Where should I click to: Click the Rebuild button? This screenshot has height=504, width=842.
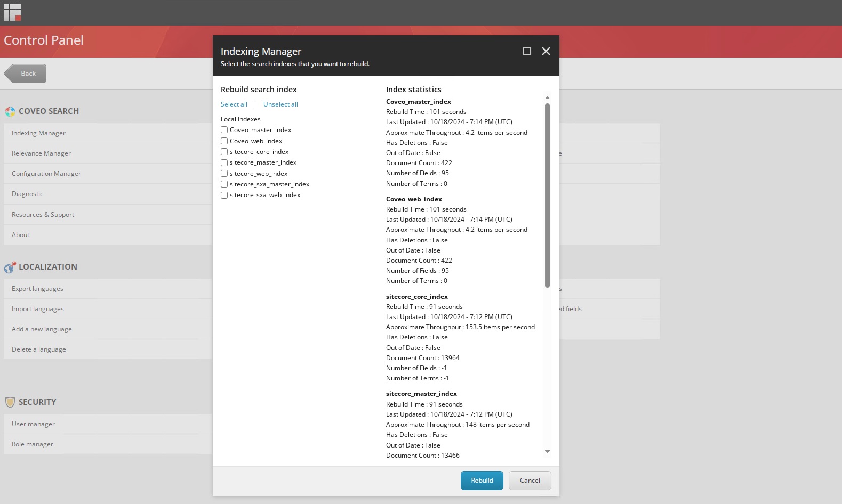[482, 481]
